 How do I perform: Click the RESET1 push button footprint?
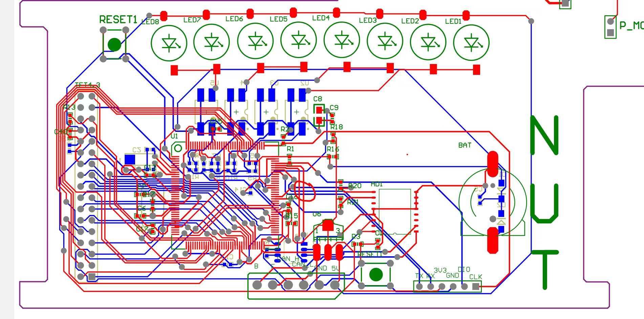[114, 44]
